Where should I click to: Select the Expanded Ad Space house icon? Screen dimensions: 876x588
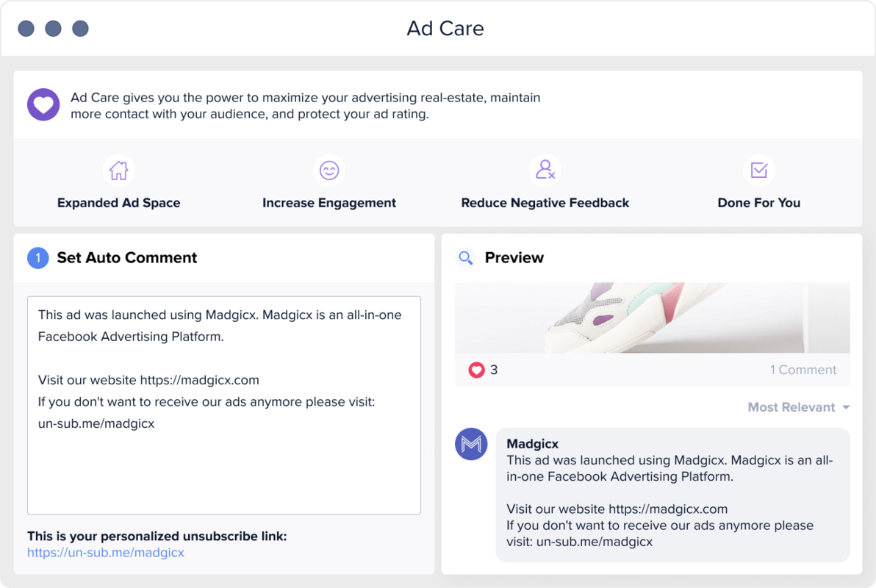pyautogui.click(x=119, y=170)
